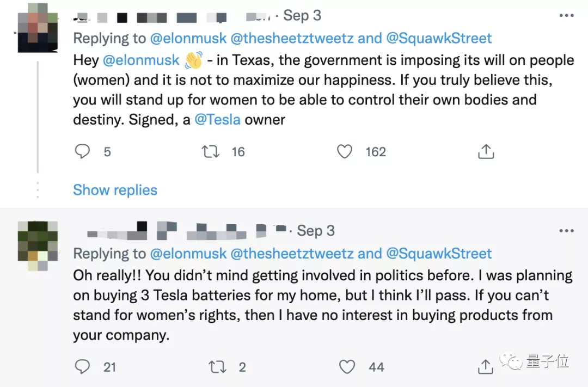Image resolution: width=588 pixels, height=387 pixels.
Task: Open first tweet's Sep 3 timestamp
Action: (302, 16)
